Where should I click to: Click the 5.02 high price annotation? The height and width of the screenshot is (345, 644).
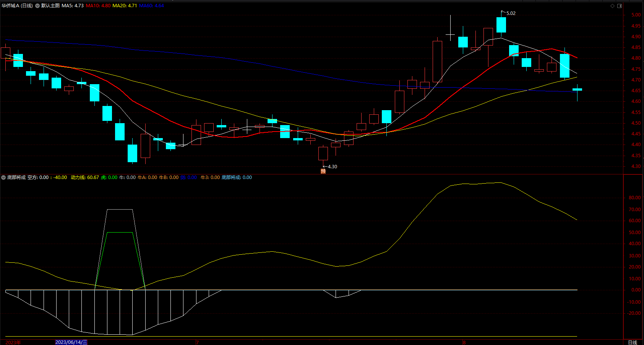(x=511, y=13)
